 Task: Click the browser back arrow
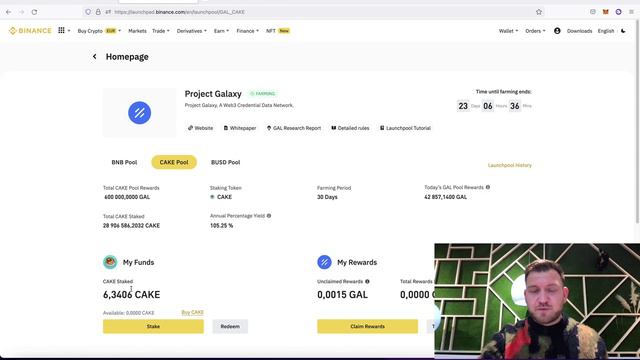pyautogui.click(x=9, y=12)
